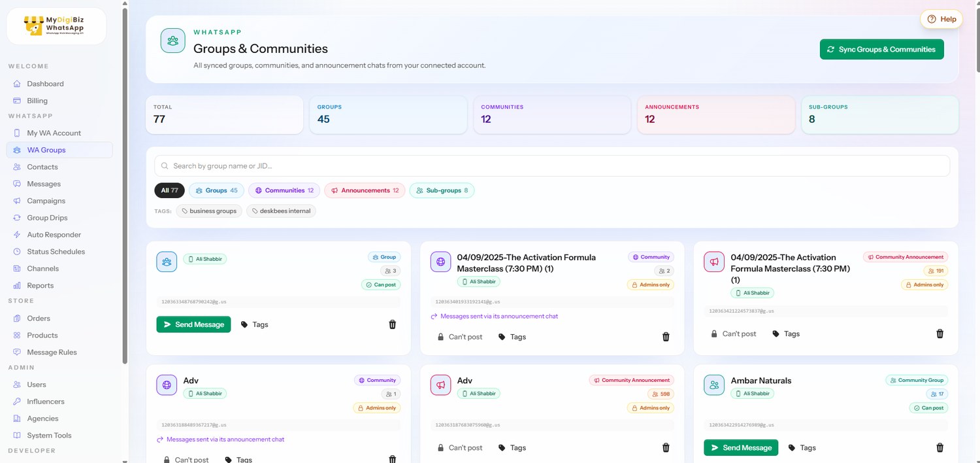Click the Group Drips icon
This screenshot has width=980, height=463.
[x=17, y=218]
